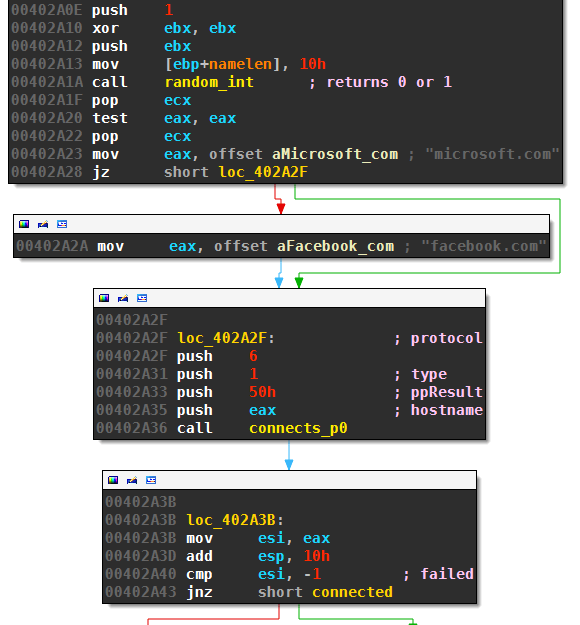Screen dimensions: 580x625
Task: Click the loc_402A2F operand of jz
Action: (x=263, y=172)
